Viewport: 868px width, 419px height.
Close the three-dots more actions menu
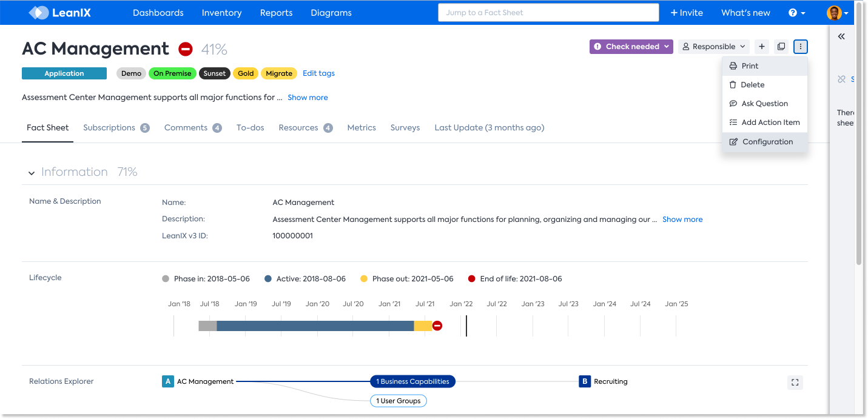801,47
